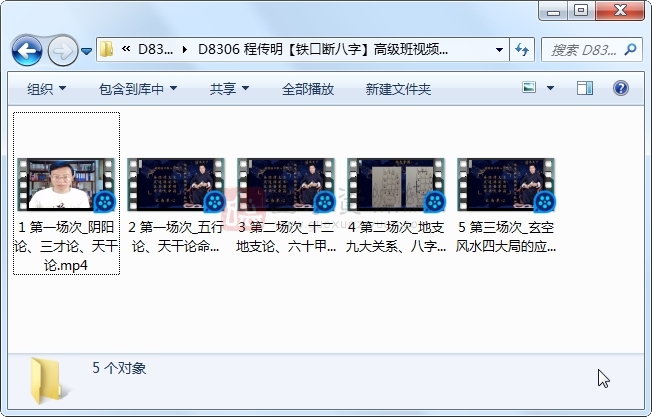Maximize the Explorer window
This screenshot has height=417, width=652.
581,10
